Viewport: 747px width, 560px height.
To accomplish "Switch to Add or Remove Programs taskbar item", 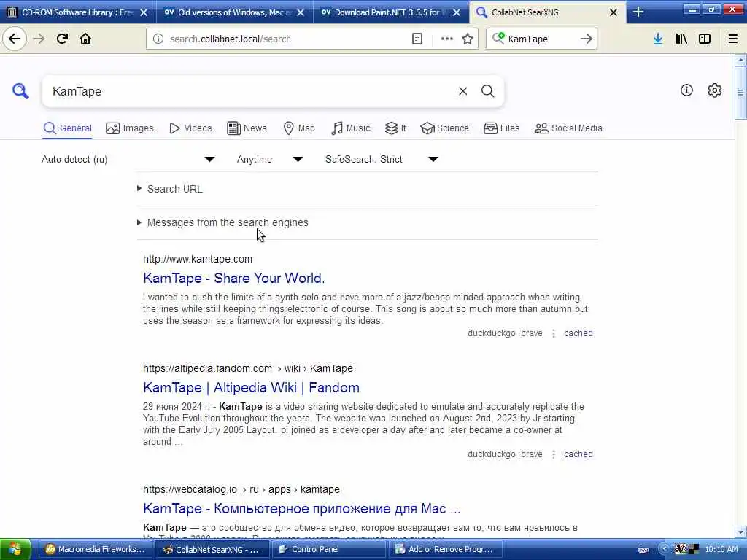I will pyautogui.click(x=446, y=549).
